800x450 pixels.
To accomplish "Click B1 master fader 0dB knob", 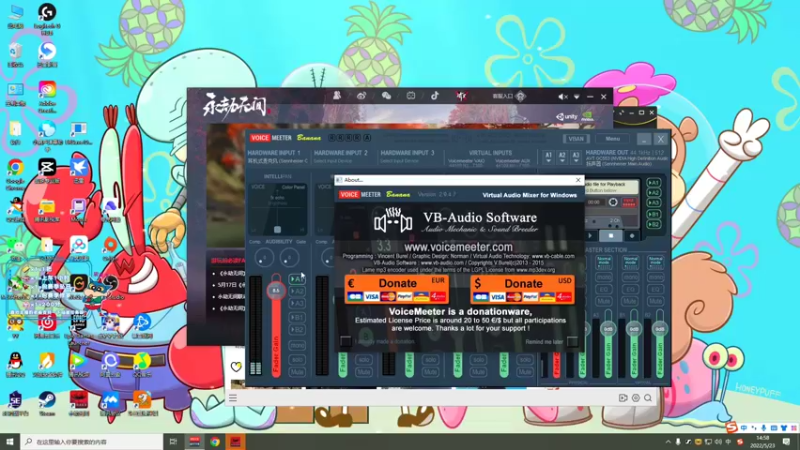I will pos(634,329).
